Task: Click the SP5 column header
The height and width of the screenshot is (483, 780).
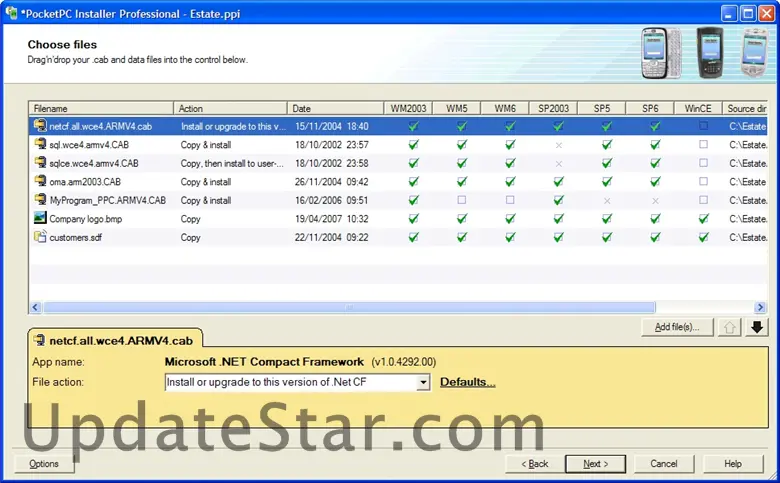Action: tap(601, 108)
